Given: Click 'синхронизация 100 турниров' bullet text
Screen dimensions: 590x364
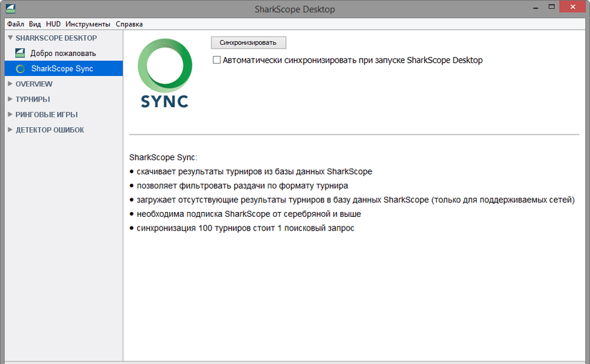Looking at the screenshot, I should coord(245,228).
